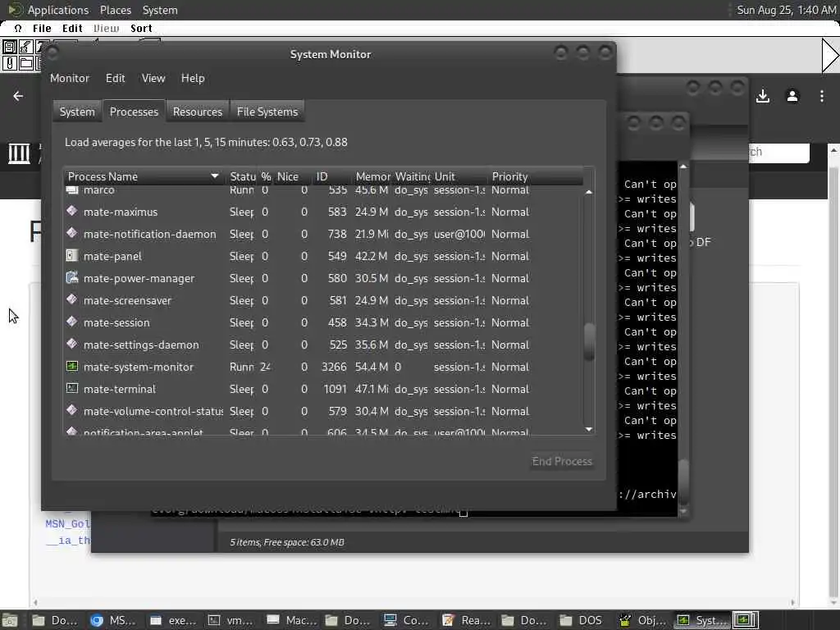This screenshot has width=840, height=630.
Task: Click the browser download icon
Action: tap(763, 96)
